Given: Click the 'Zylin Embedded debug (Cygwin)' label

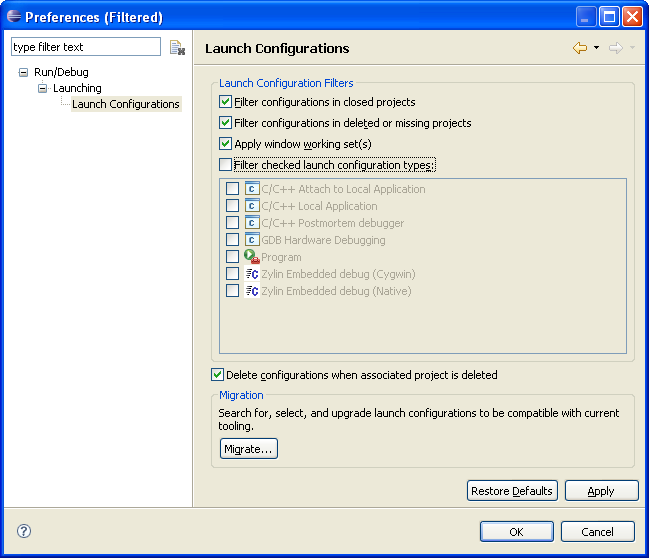Looking at the screenshot, I should 339,274.
